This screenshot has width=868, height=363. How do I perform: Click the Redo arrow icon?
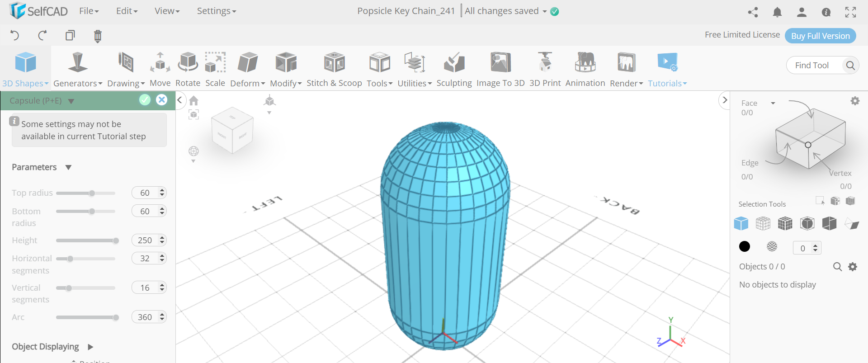[x=42, y=35]
